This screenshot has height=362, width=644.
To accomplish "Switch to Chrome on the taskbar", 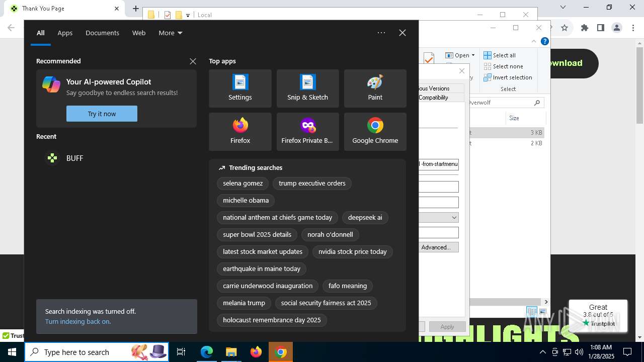I will (x=281, y=352).
